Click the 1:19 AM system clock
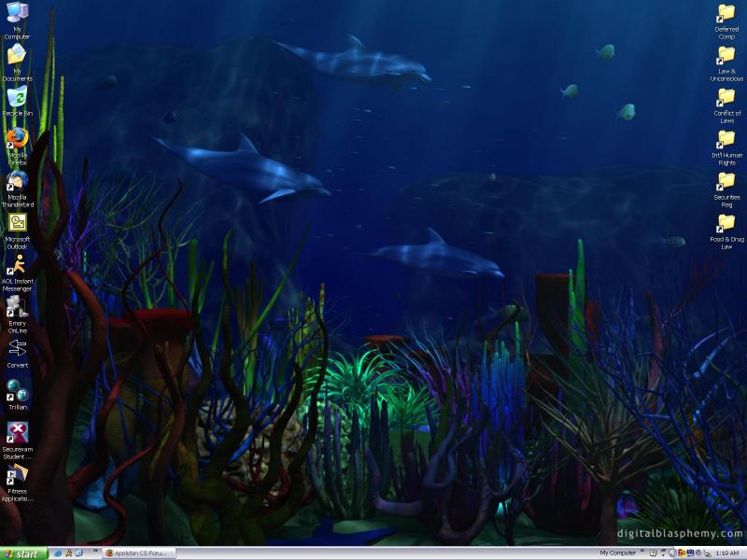The width and height of the screenshot is (747, 560). 727,553
